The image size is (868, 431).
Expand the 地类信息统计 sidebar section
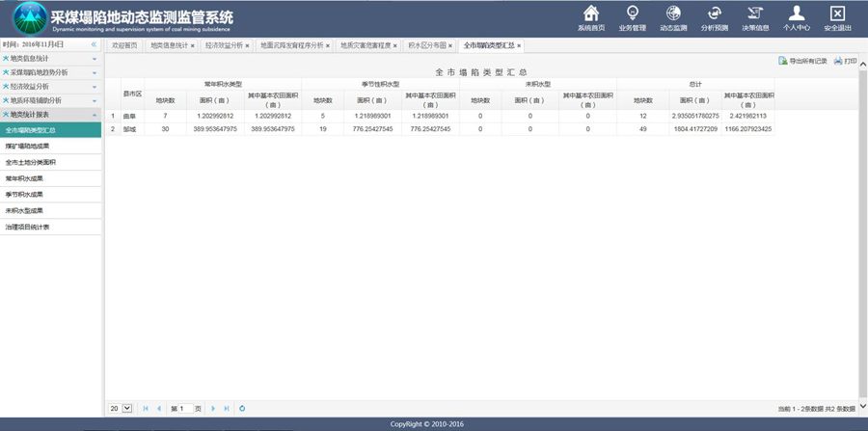pyautogui.click(x=50, y=59)
